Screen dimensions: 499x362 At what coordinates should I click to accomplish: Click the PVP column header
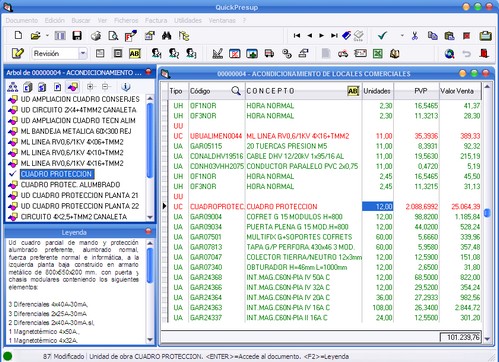(x=416, y=91)
